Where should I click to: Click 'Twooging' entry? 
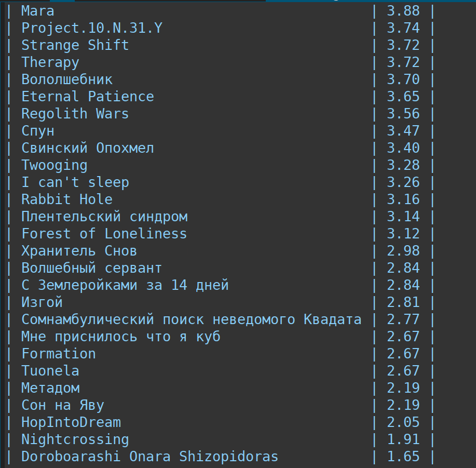point(55,166)
